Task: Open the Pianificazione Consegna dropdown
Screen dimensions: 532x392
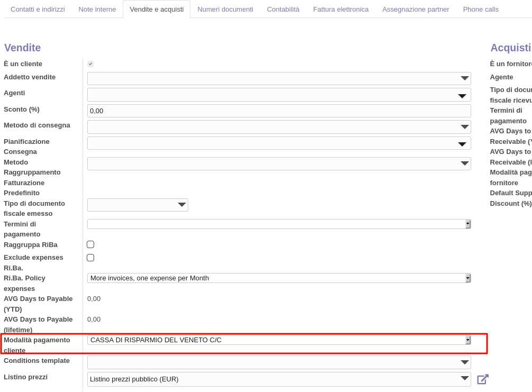Action: [279, 143]
